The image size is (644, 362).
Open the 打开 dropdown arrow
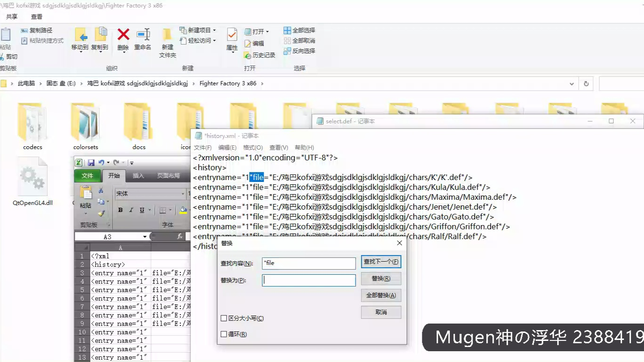point(267,31)
